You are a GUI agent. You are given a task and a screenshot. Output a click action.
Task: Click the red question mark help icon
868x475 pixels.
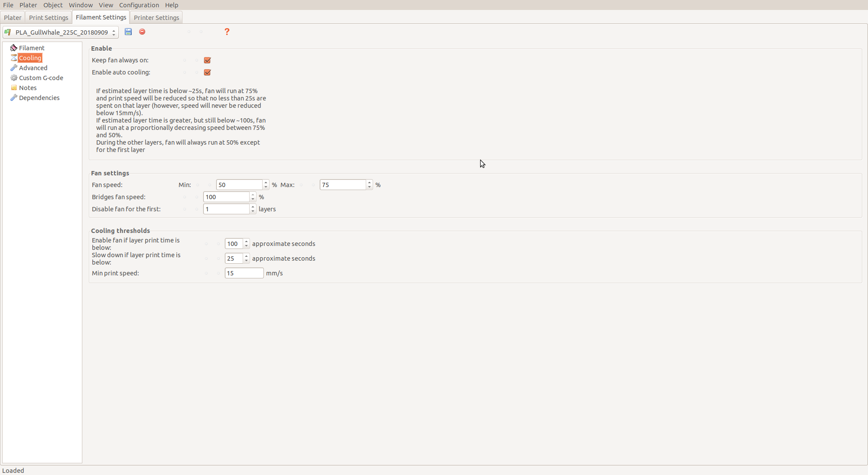pos(227,32)
